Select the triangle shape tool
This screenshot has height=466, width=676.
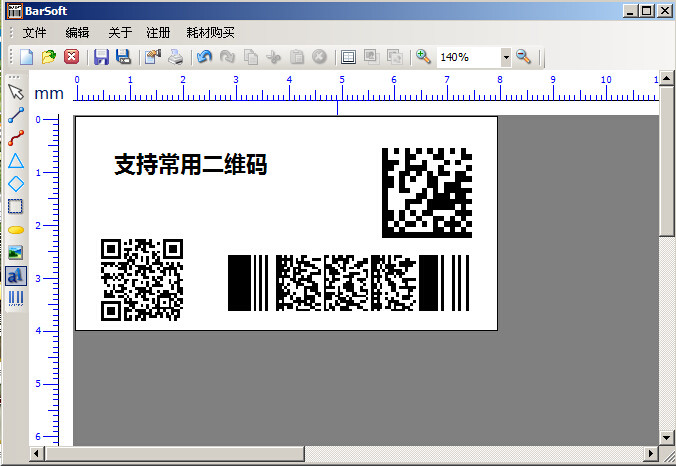(16, 161)
